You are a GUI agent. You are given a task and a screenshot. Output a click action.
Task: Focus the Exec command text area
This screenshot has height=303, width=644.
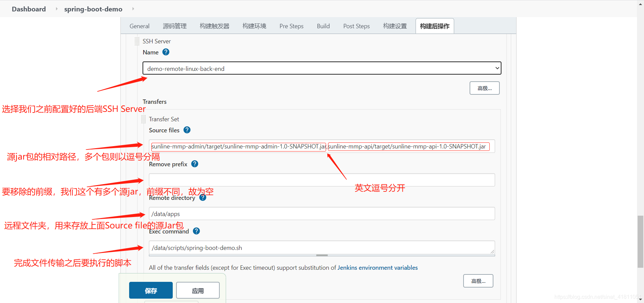[x=322, y=248]
